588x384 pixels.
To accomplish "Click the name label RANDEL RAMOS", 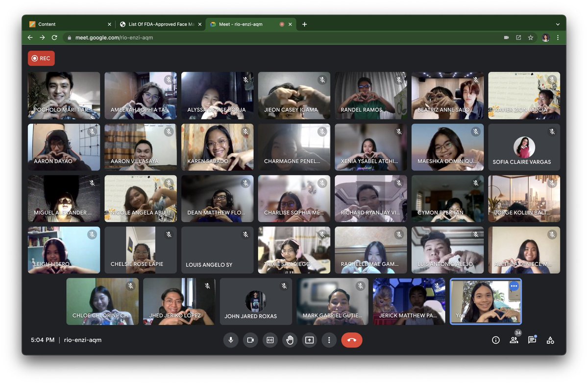I will pyautogui.click(x=362, y=110).
